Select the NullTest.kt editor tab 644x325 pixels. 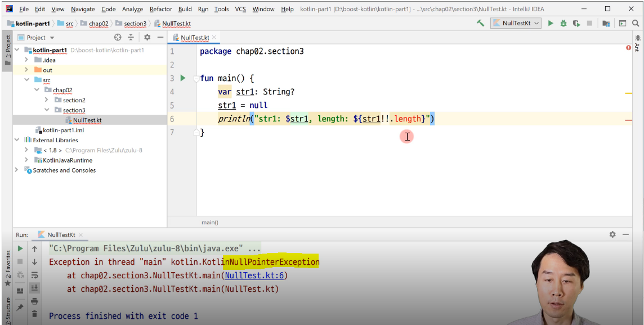coord(194,37)
